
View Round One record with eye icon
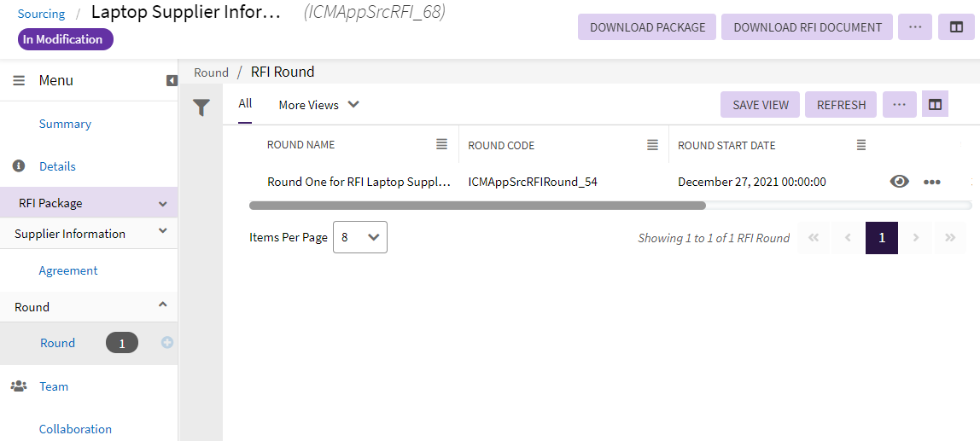pos(899,182)
